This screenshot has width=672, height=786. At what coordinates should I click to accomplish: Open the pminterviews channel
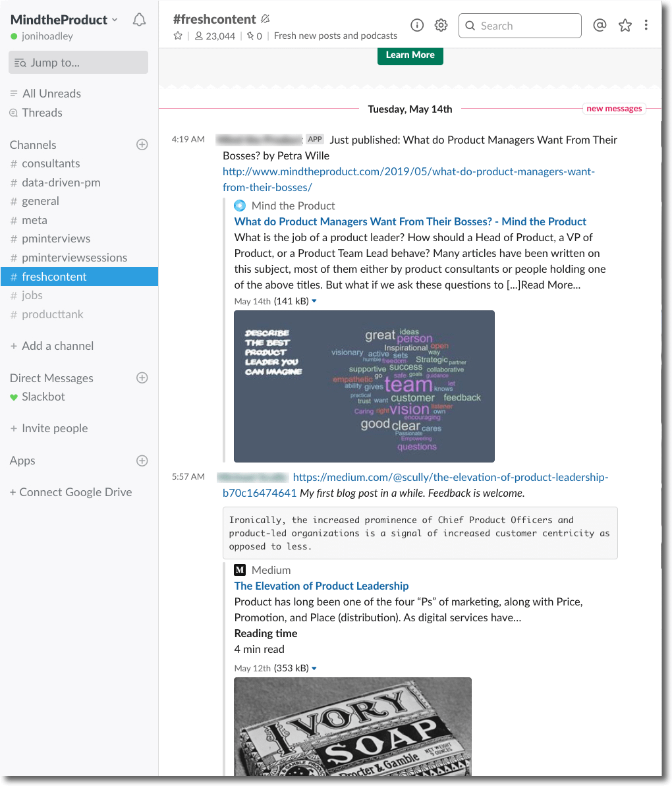pos(55,239)
